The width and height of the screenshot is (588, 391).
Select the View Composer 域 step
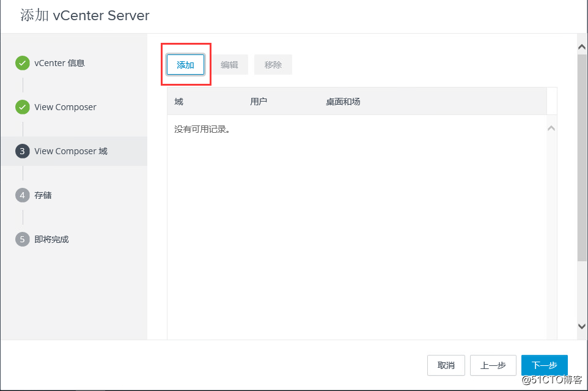point(73,151)
